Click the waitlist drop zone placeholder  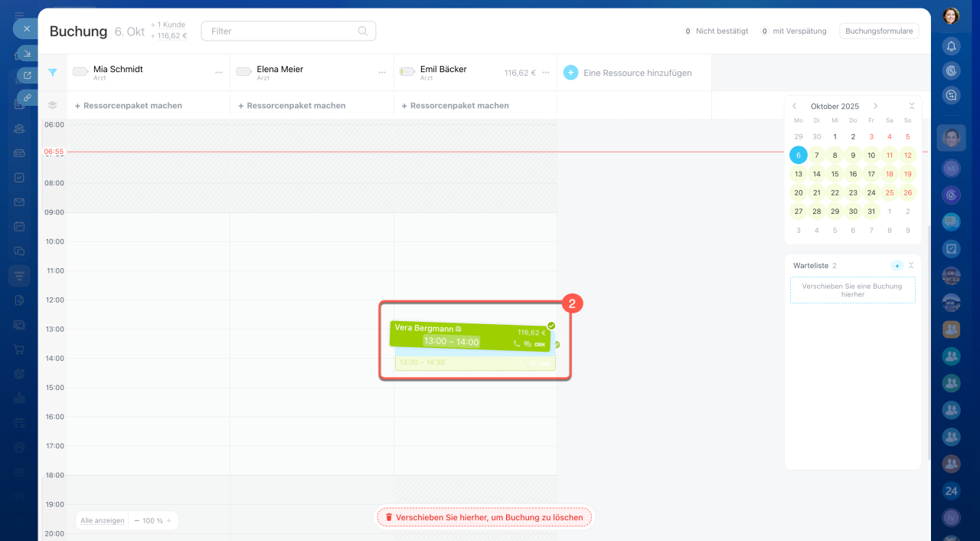point(853,290)
